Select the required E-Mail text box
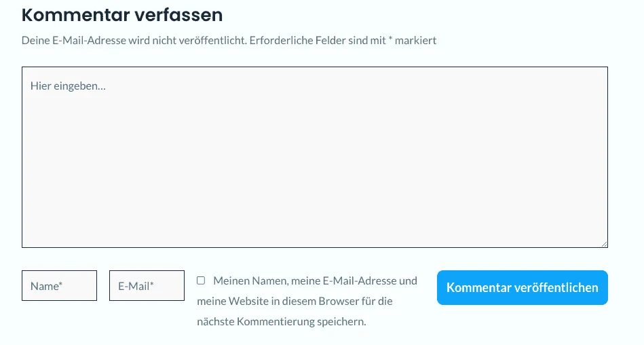The width and height of the screenshot is (644, 345). click(x=147, y=286)
